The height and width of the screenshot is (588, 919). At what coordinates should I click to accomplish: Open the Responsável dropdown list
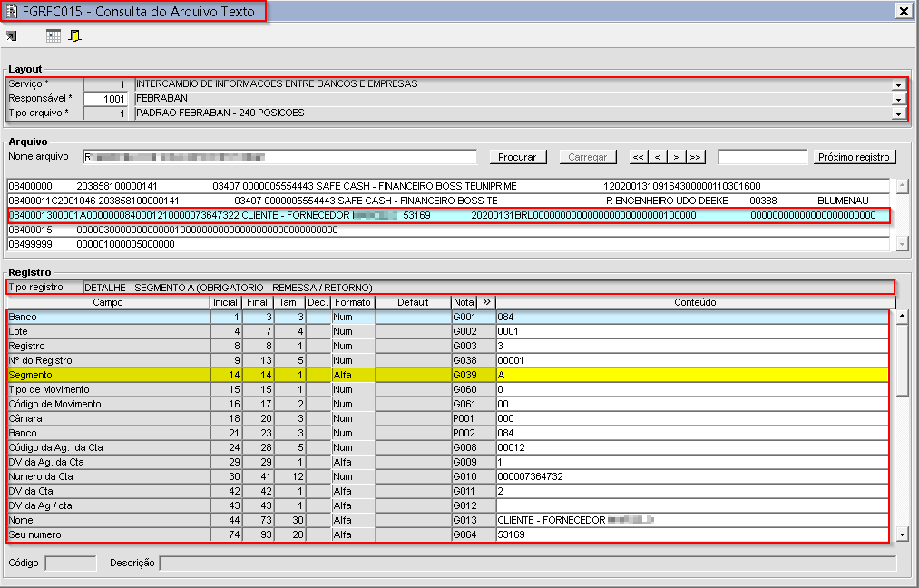pyautogui.click(x=898, y=99)
